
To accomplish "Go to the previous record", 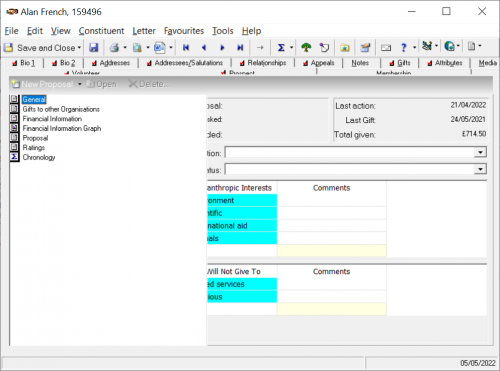I will click(x=204, y=48).
